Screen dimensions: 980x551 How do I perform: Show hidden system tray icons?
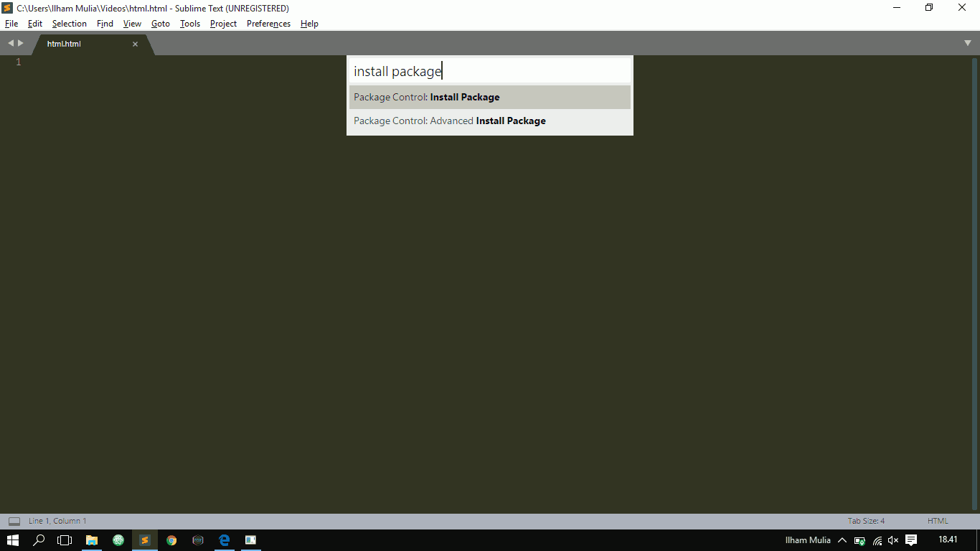[x=842, y=540]
